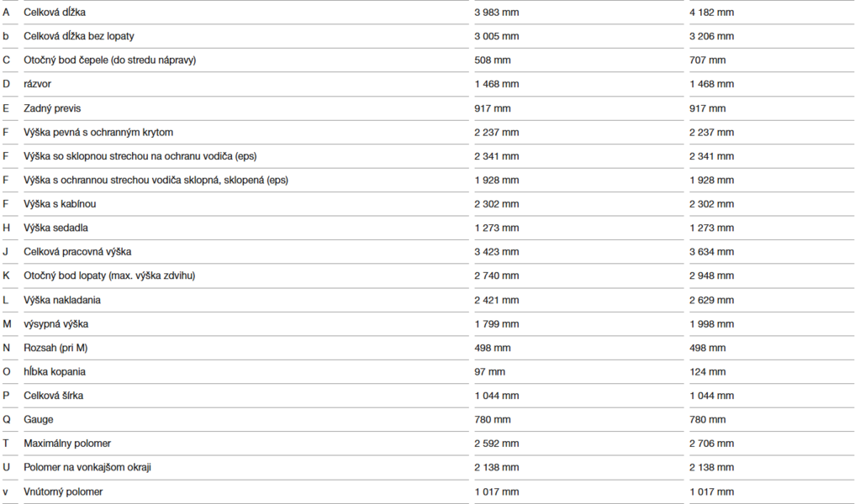Screen dimensions: 855x504
Task: Select the 'Gauge' row label
Action: [38, 419]
